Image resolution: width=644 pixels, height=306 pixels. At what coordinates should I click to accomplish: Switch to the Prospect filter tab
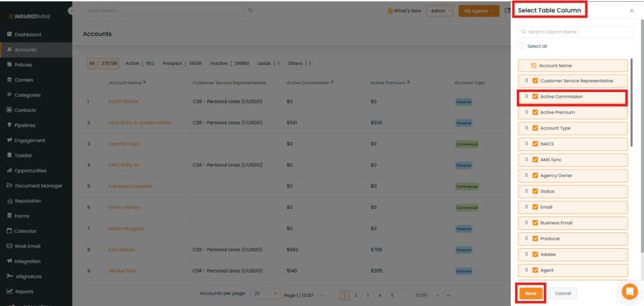(172, 64)
